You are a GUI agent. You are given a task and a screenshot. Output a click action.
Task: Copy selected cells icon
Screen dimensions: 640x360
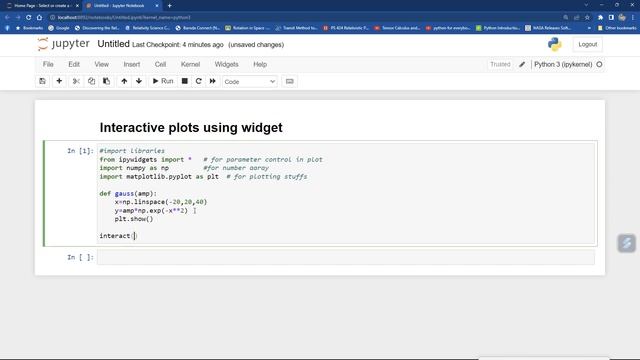(91, 81)
